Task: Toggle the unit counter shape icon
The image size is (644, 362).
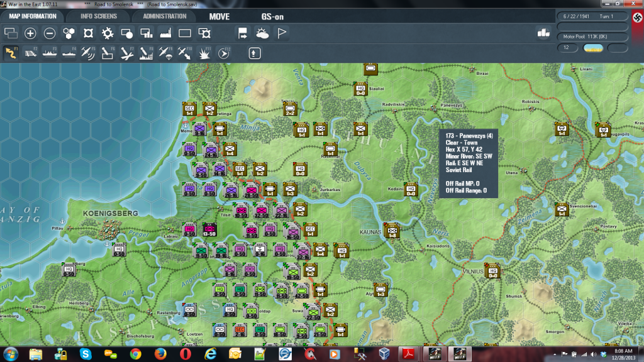Action: pyautogui.click(x=88, y=33)
